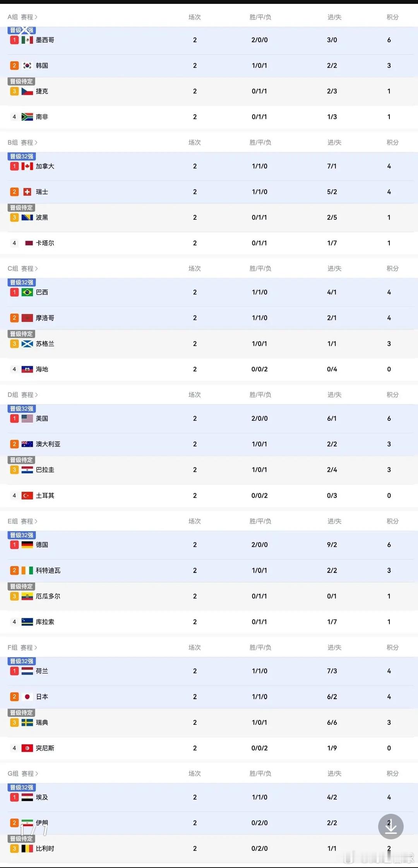This screenshot has height=868, width=418.
Task: Click the 积分 column header in E组
Action: [x=392, y=521]
